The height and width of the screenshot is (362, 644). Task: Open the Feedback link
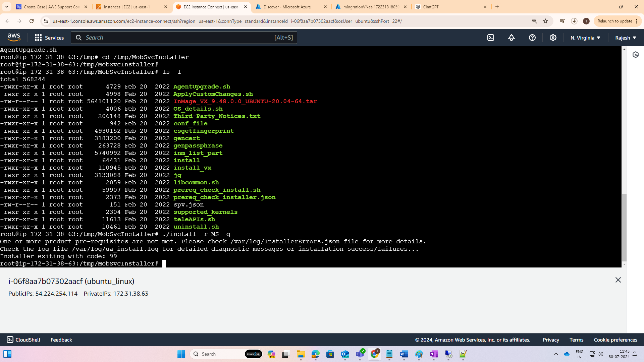[61, 340]
